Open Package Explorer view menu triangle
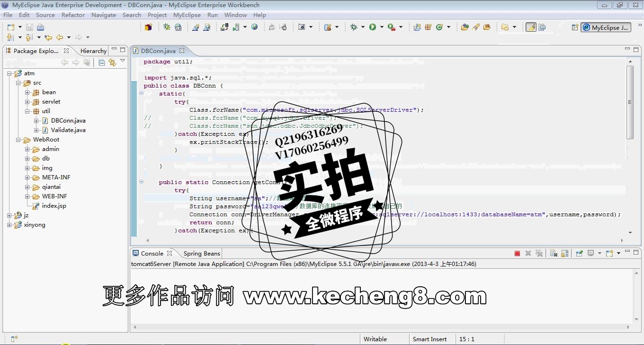This screenshot has width=644, height=345. pos(123,61)
